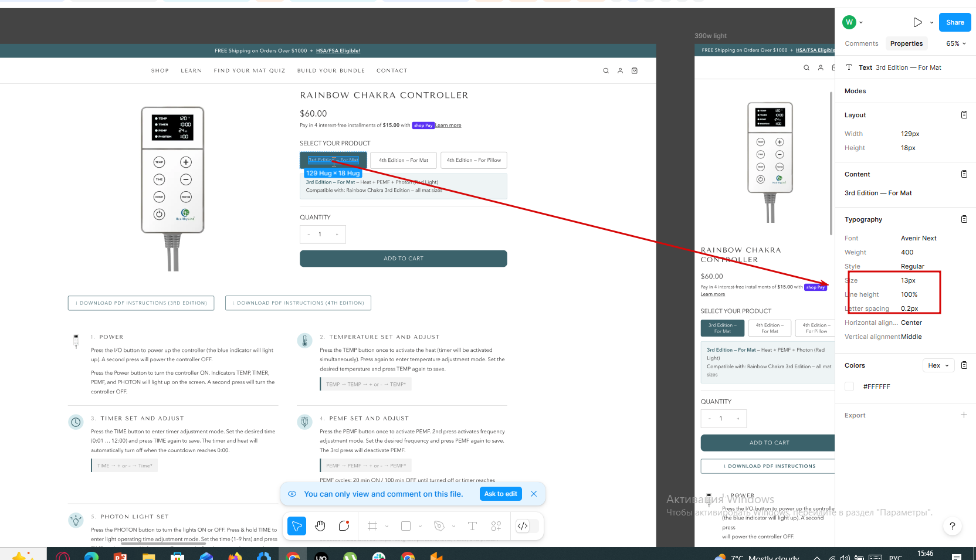Open the 65% zoom dropdown
Image resolution: width=976 pixels, height=560 pixels.
pos(956,43)
